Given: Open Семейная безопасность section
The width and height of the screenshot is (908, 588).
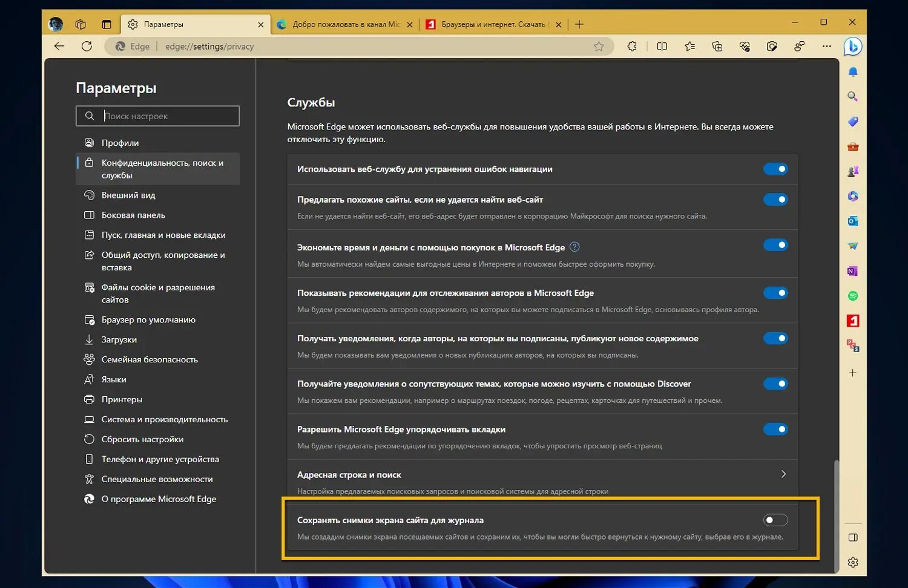Looking at the screenshot, I should [x=158, y=359].
